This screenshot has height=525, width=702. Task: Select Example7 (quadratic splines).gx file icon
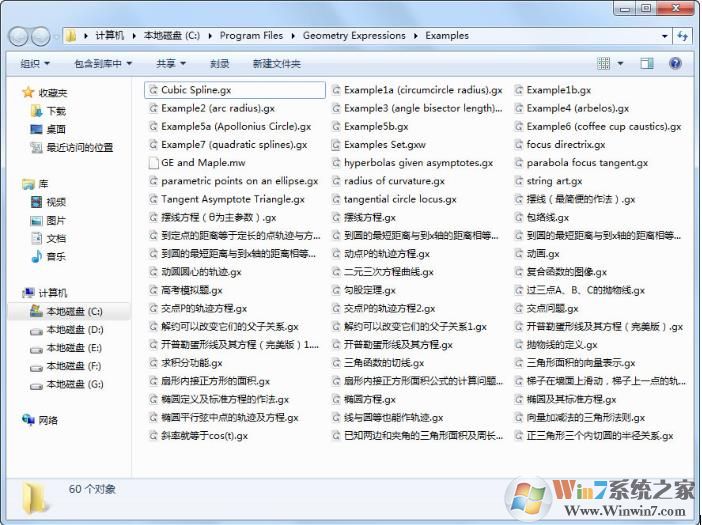click(154, 145)
